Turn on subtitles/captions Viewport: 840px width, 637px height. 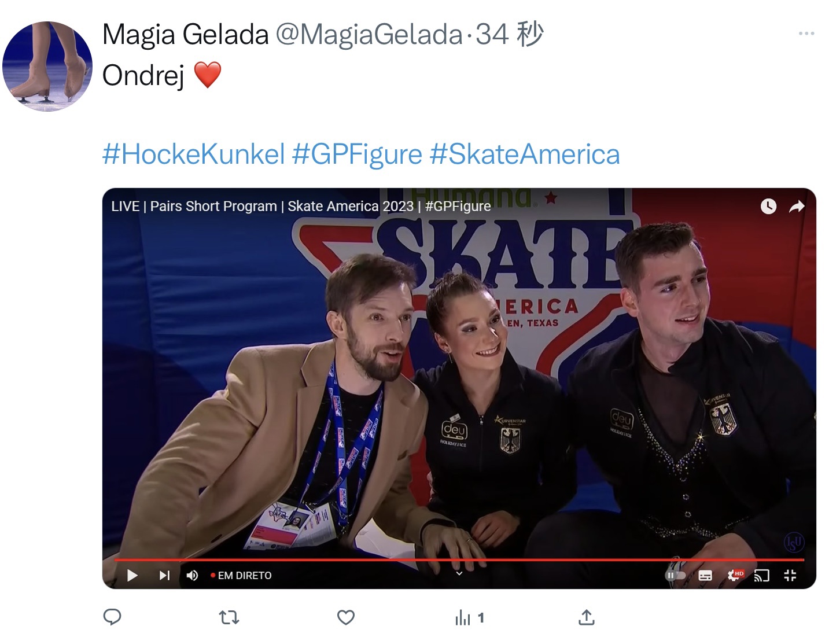[705, 575]
